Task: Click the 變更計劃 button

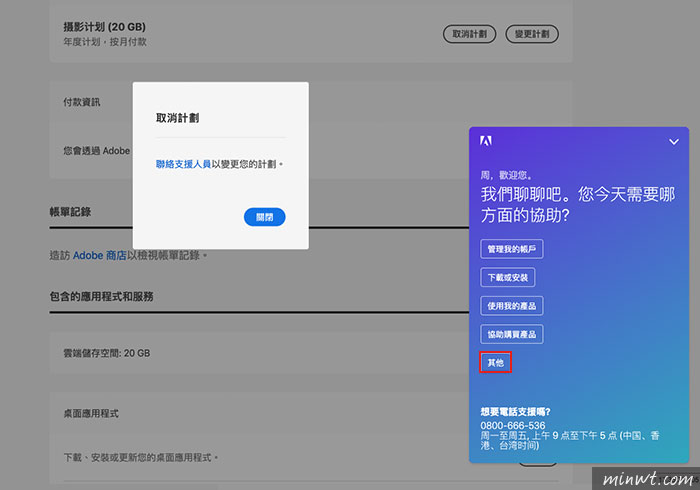Action: pyautogui.click(x=532, y=34)
